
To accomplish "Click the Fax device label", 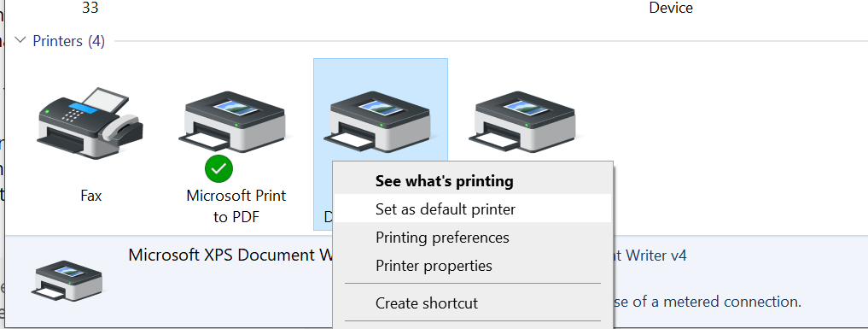I will coord(90,196).
